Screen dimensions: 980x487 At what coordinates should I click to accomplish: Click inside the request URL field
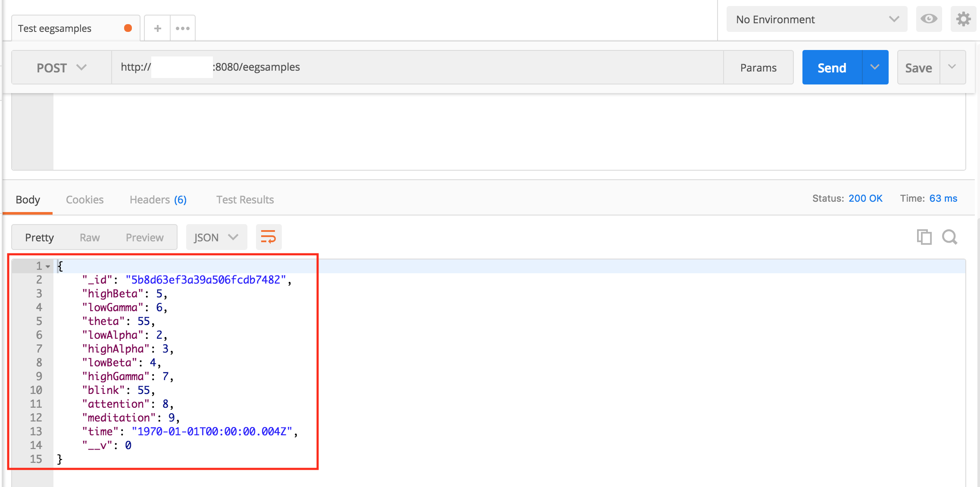[x=388, y=67]
